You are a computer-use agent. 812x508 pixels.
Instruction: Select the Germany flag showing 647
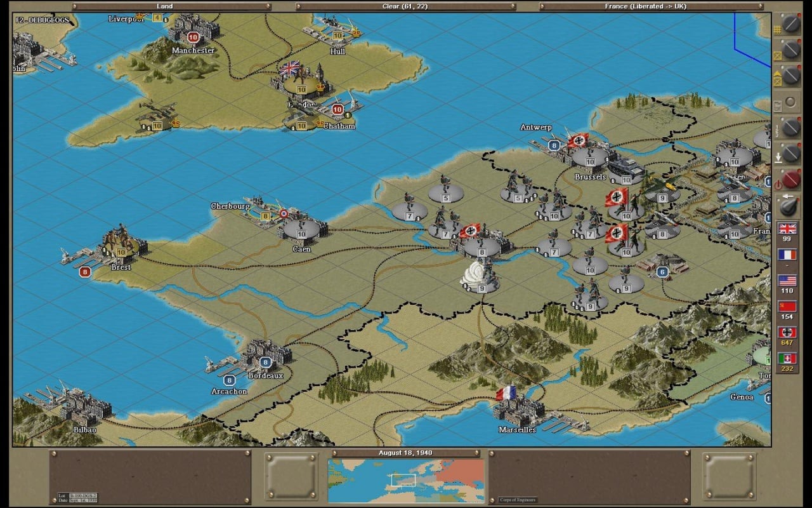click(x=787, y=333)
